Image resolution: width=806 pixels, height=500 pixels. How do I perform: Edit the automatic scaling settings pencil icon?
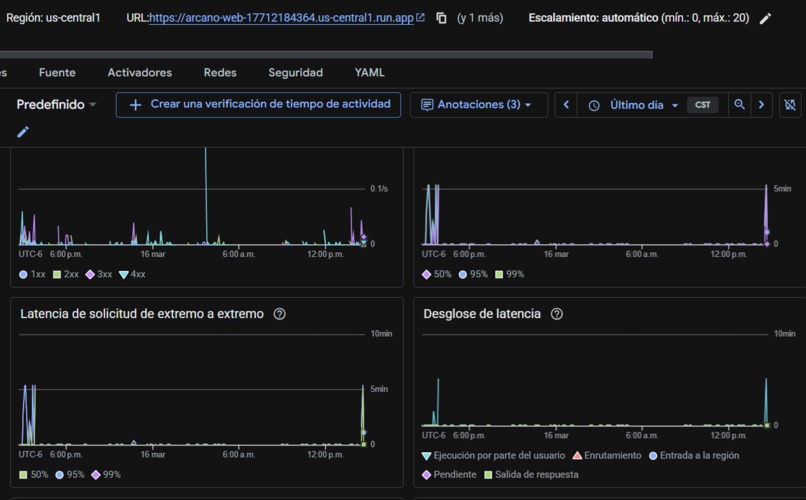pos(765,19)
